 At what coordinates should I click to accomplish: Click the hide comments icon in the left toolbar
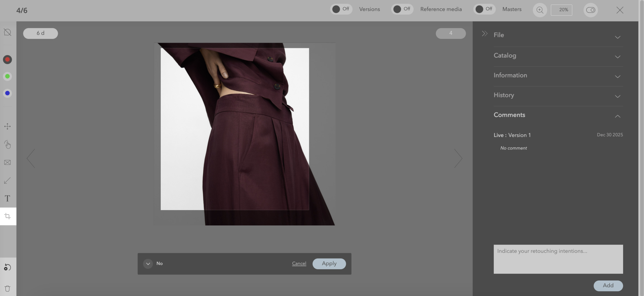click(8, 32)
